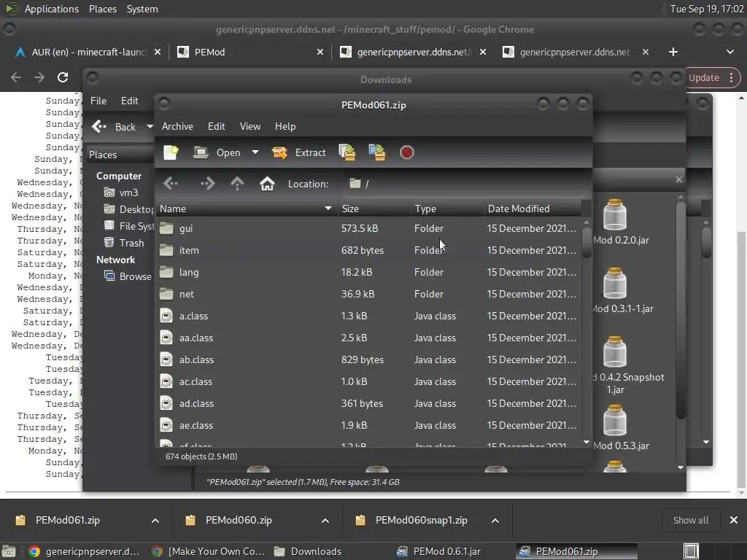Image resolution: width=747 pixels, height=560 pixels.
Task: Click the add files to archive icon
Action: (x=347, y=152)
